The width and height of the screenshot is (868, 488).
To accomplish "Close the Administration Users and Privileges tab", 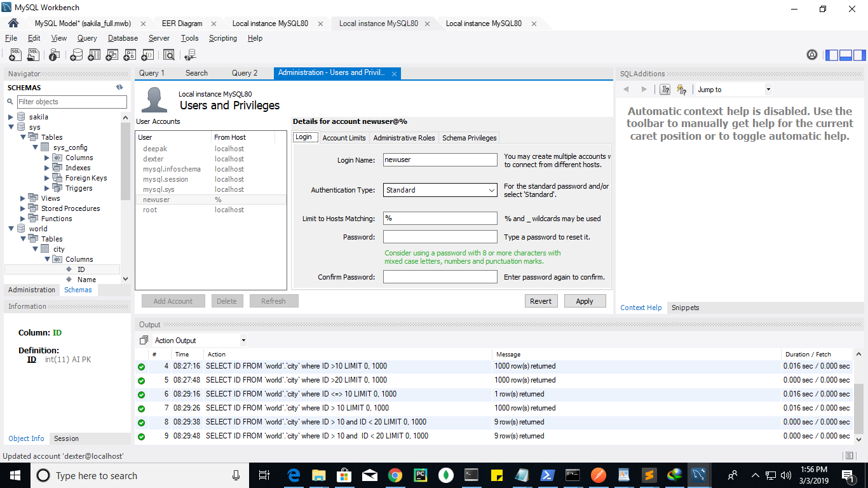I will coord(394,74).
